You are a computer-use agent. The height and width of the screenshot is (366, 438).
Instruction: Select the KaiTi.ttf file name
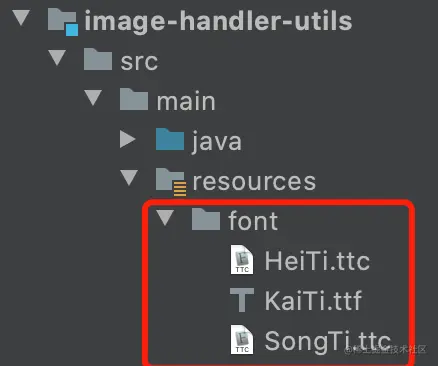[x=313, y=301]
